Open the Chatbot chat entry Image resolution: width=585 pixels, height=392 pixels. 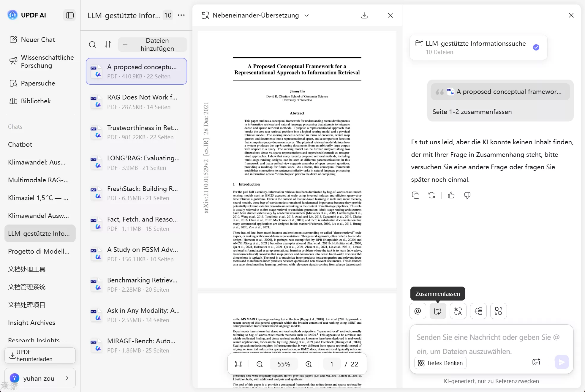tap(20, 144)
